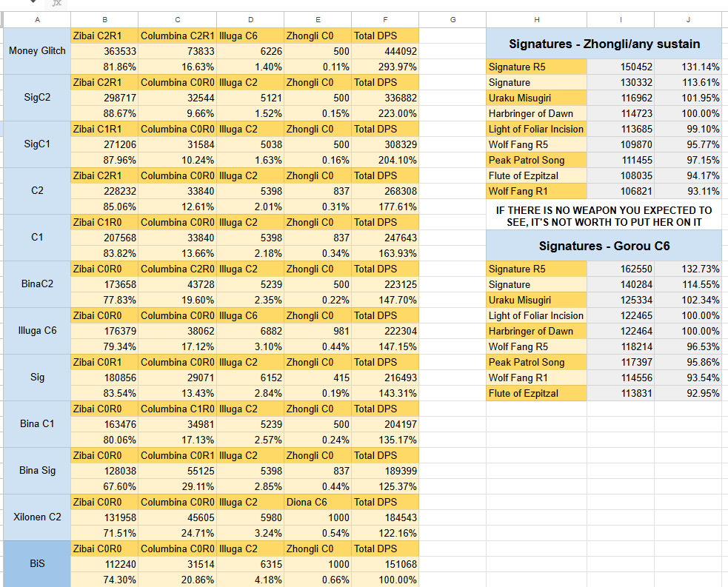Select column C header
Screen dimensions: 728x587
(177, 20)
